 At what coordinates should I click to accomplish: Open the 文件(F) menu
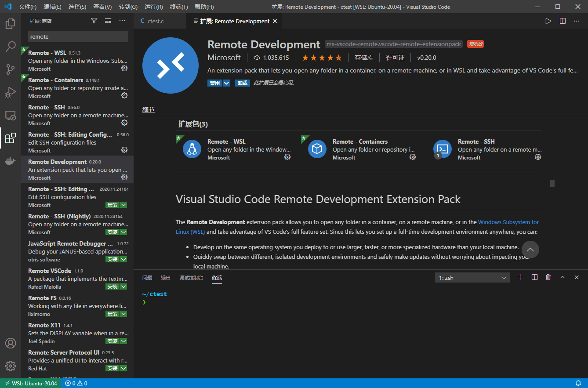coord(28,7)
